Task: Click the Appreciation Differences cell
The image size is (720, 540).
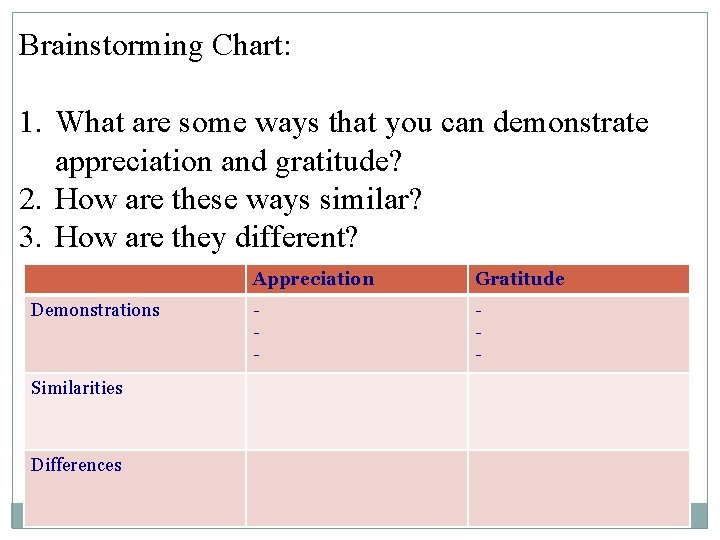Action: click(x=357, y=488)
